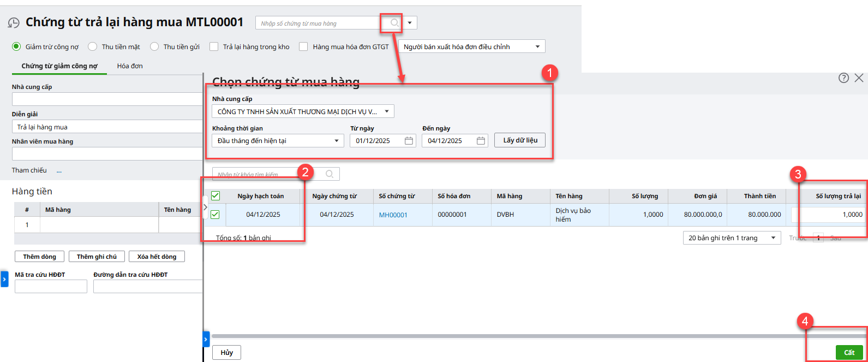Click the history clock icon beside the title
868x362 pixels.
pos(14,23)
